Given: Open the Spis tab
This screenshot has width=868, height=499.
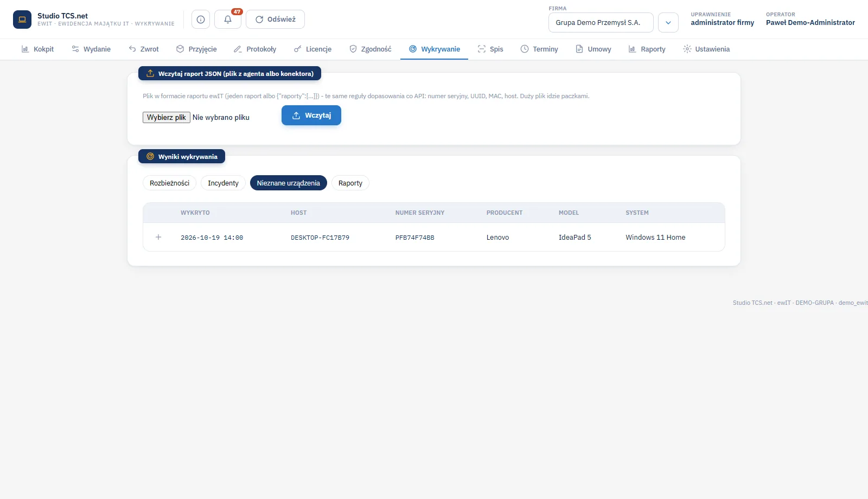Looking at the screenshot, I should pyautogui.click(x=490, y=49).
